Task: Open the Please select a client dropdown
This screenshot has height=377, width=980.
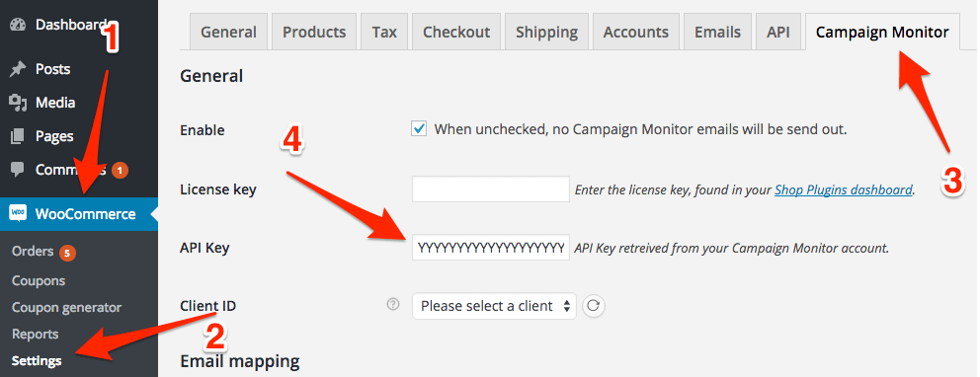Action: [494, 306]
